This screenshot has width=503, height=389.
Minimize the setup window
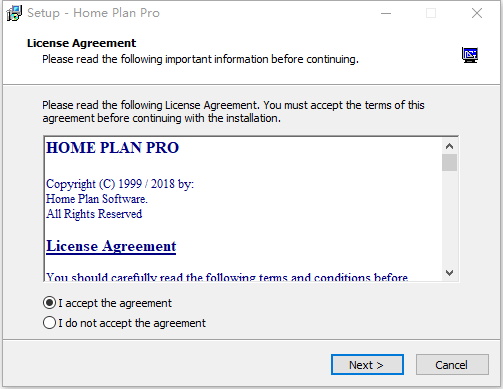(x=386, y=13)
